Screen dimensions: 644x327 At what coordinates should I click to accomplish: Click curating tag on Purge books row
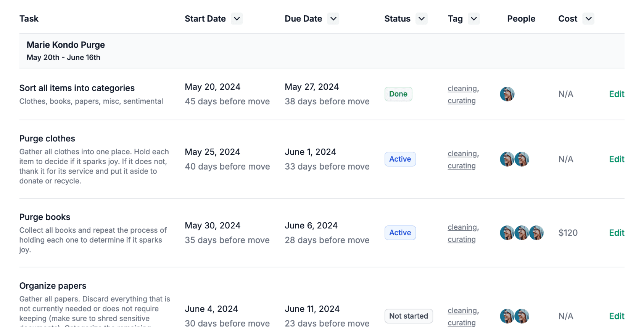[x=462, y=240]
